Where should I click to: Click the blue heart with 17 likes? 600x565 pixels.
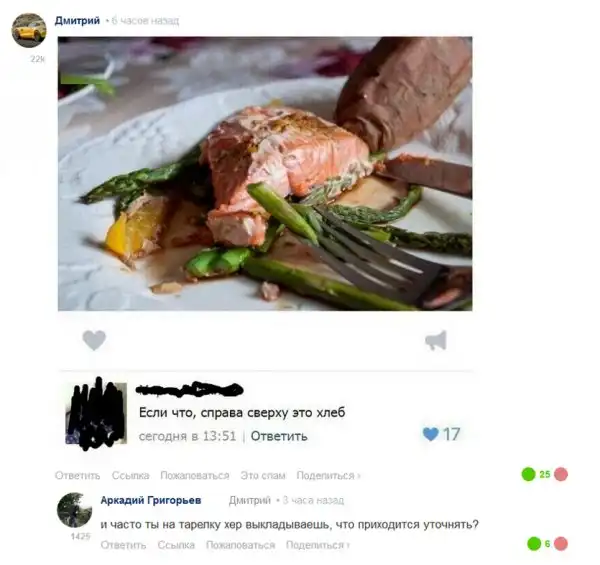tap(431, 434)
